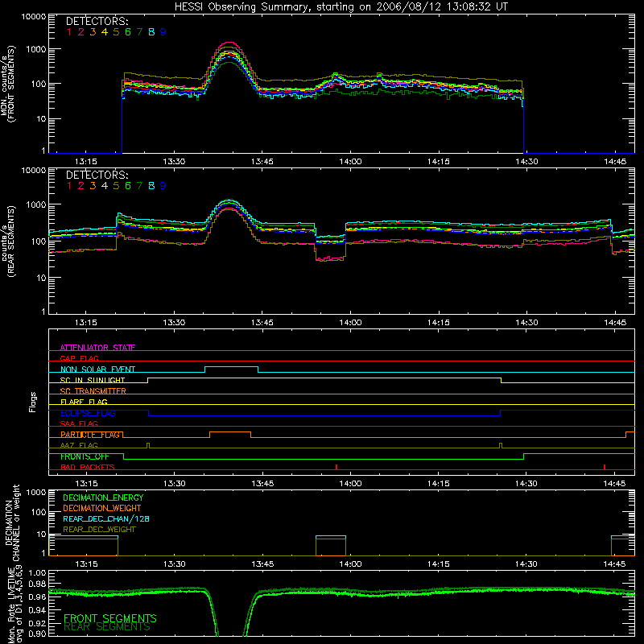Select detector 2 in front segments legend
This screenshot has width=644, height=644.
coord(81,31)
